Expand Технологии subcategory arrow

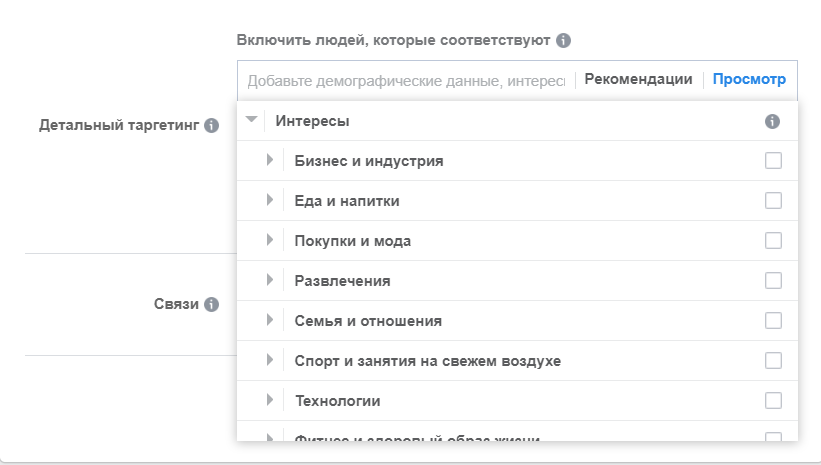[270, 400]
